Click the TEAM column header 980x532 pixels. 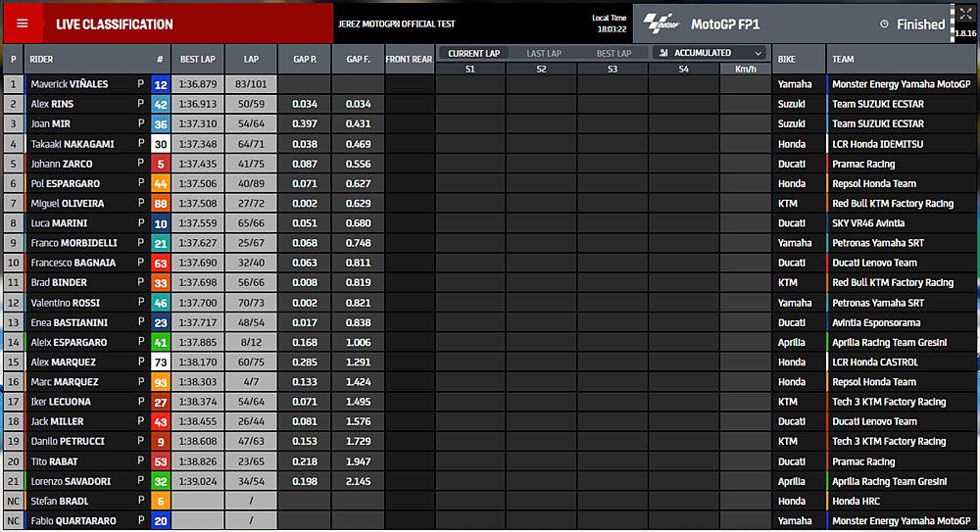pos(844,59)
